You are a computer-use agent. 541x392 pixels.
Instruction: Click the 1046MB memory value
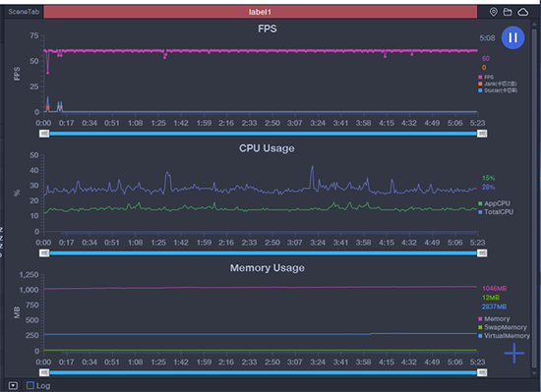[x=495, y=288]
